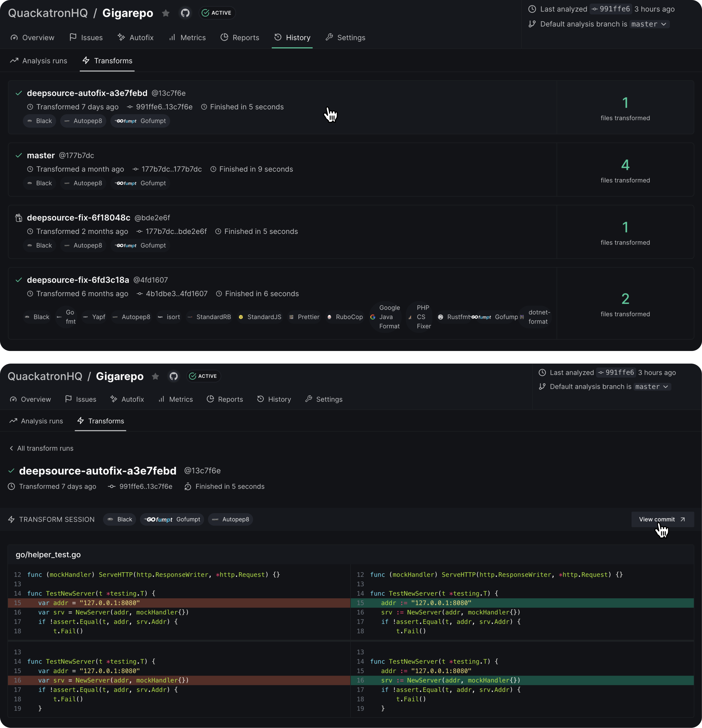Open the master @177b7dc transform run
The width and height of the screenshot is (702, 728).
pyautogui.click(x=41, y=155)
